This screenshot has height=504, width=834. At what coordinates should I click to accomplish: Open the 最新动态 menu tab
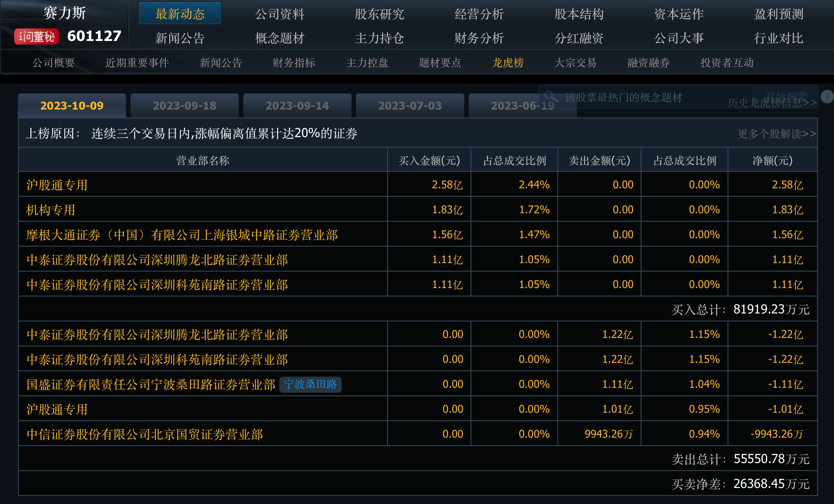click(180, 14)
